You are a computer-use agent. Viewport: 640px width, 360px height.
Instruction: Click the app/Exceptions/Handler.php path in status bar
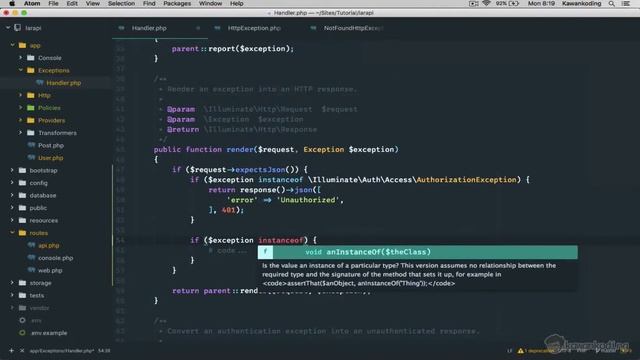(x=62, y=351)
